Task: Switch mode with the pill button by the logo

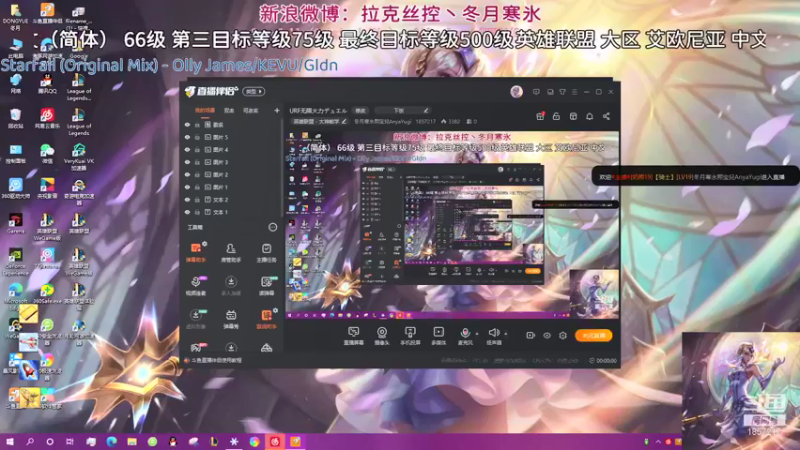Action: pyautogui.click(x=254, y=91)
